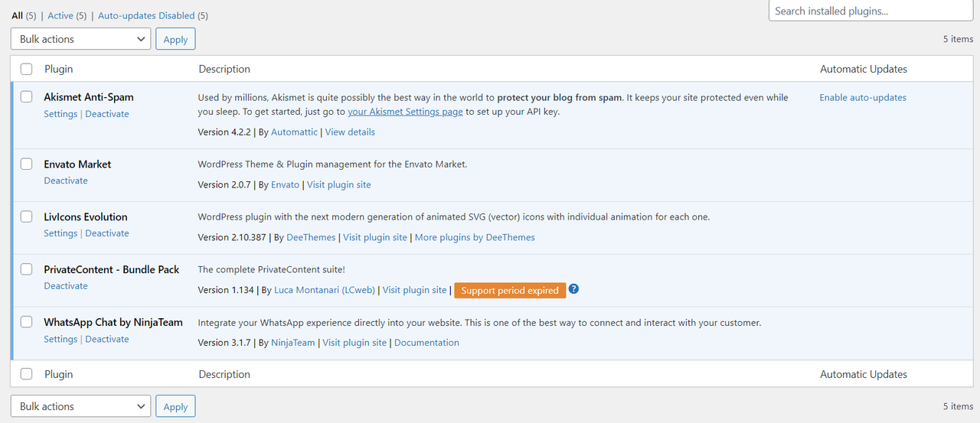
Task: Open the top Bulk actions dropdown
Action: (x=80, y=39)
